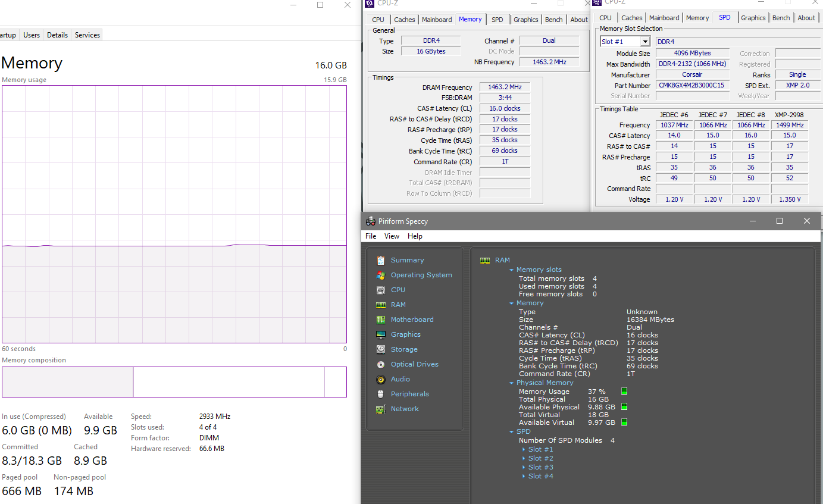Image resolution: width=823 pixels, height=504 pixels.
Task: Click XMP-2998 frequency cell 1499 MHz
Action: tap(789, 125)
